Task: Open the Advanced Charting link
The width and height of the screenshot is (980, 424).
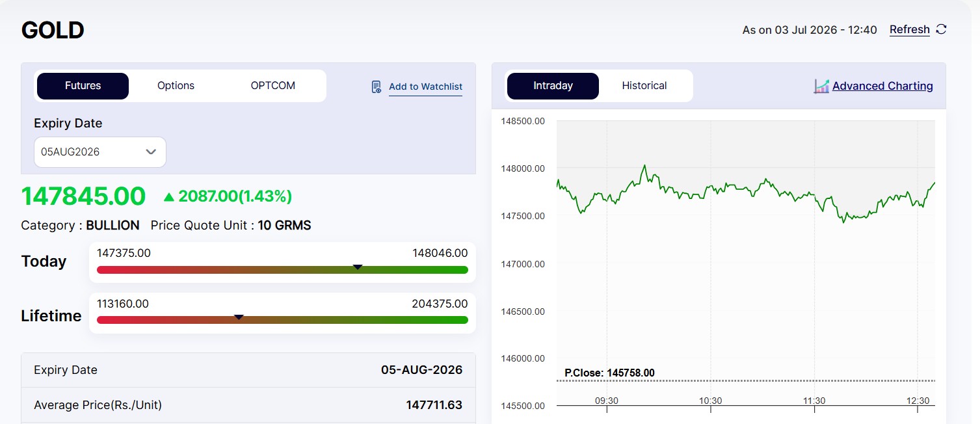Action: (x=882, y=86)
